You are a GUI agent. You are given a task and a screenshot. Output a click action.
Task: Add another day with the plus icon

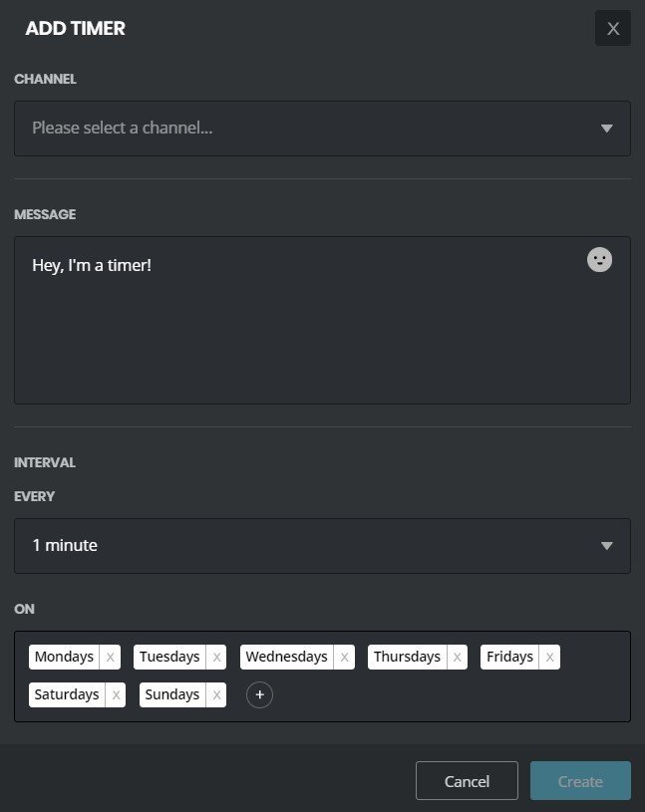click(x=259, y=695)
